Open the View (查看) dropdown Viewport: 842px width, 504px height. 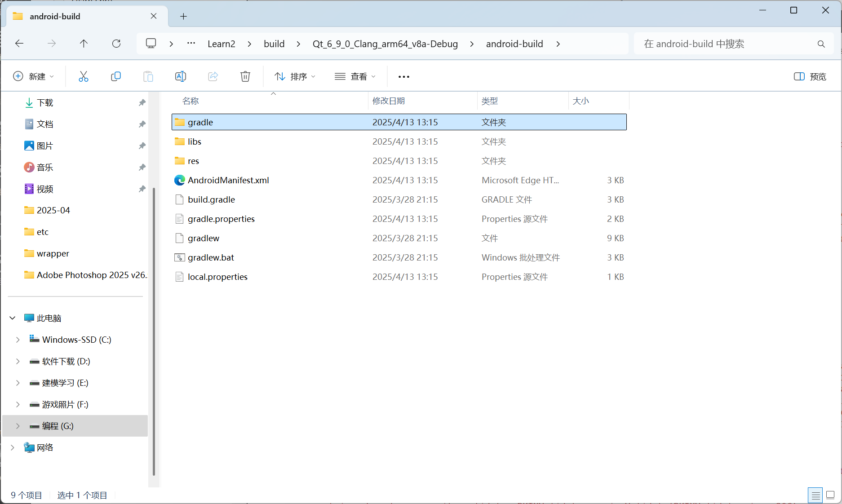[355, 76]
